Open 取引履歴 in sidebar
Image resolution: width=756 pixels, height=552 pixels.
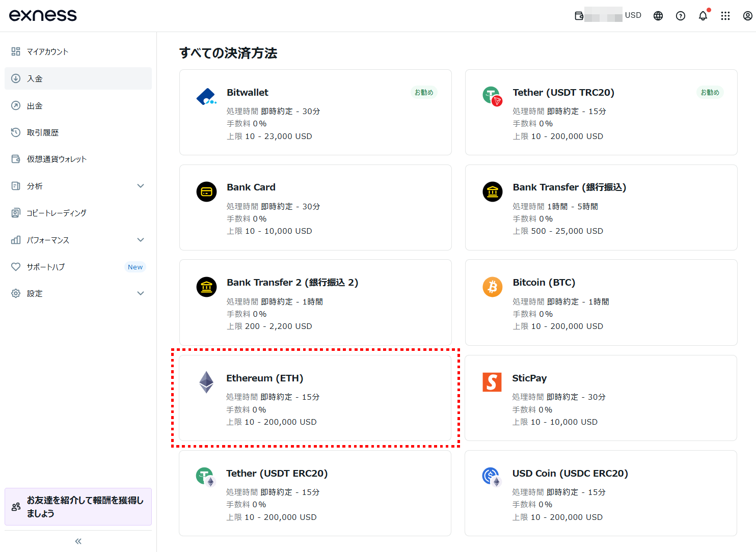click(x=78, y=132)
